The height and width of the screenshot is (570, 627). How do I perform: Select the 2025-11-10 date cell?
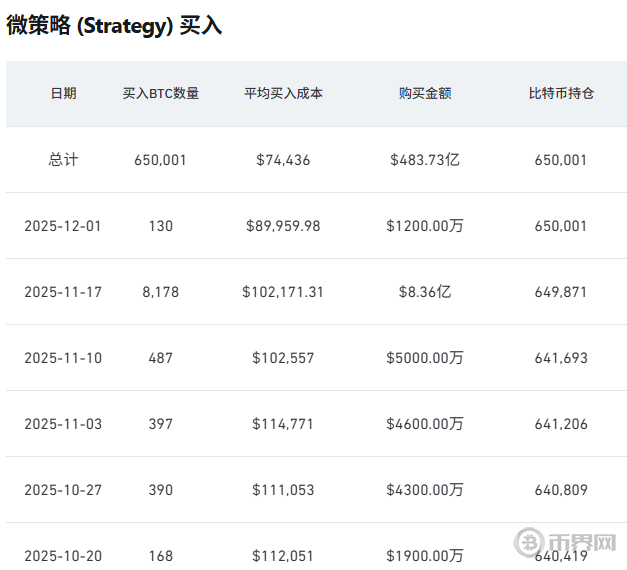(x=63, y=358)
